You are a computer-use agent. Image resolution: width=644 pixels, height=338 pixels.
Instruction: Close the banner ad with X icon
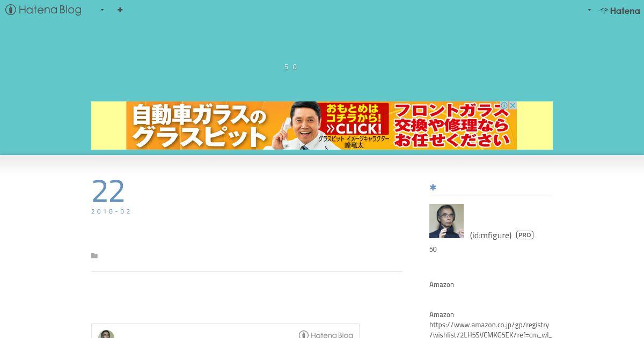(513, 105)
